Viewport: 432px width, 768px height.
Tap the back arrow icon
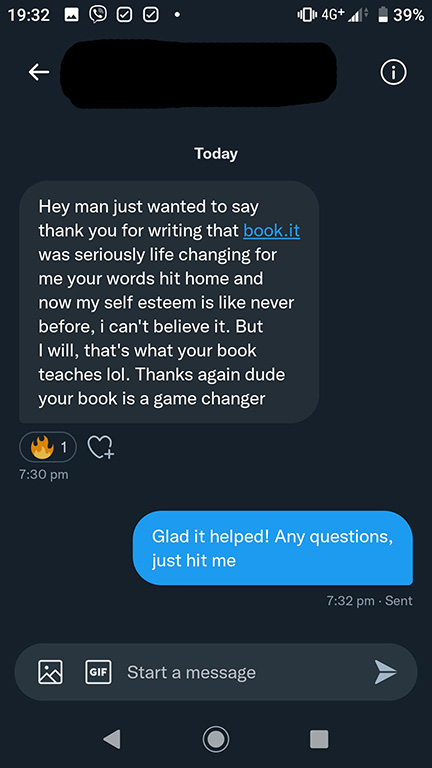[39, 72]
